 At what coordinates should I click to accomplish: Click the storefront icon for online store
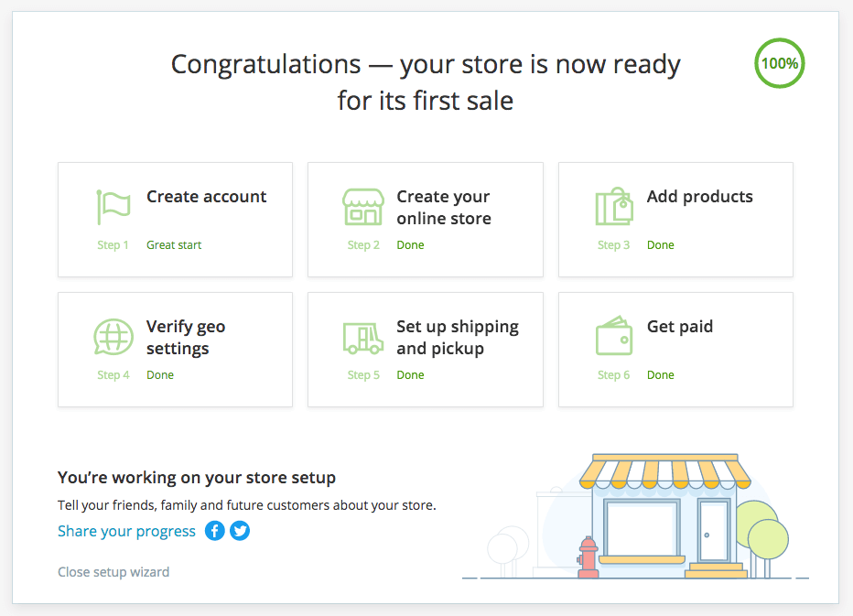pos(362,208)
